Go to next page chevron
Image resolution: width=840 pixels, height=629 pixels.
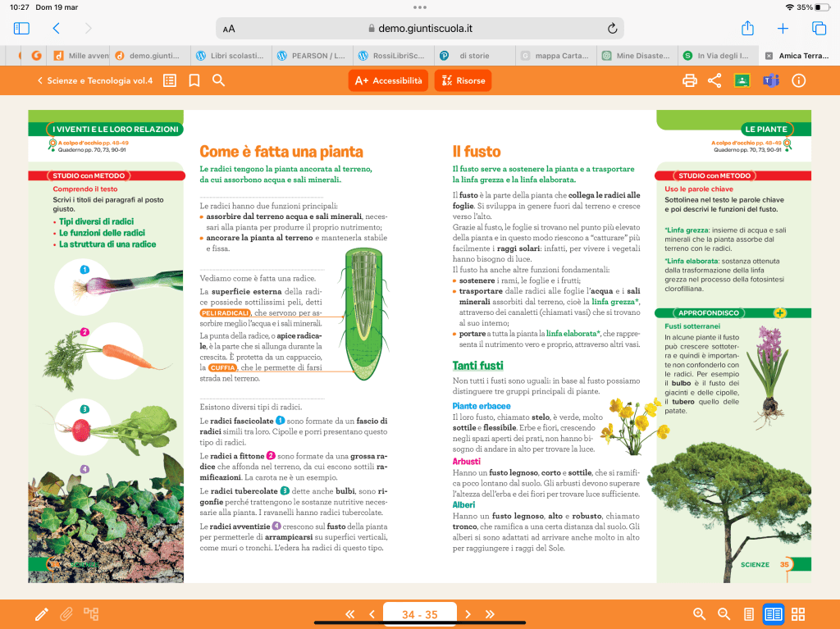(468, 613)
